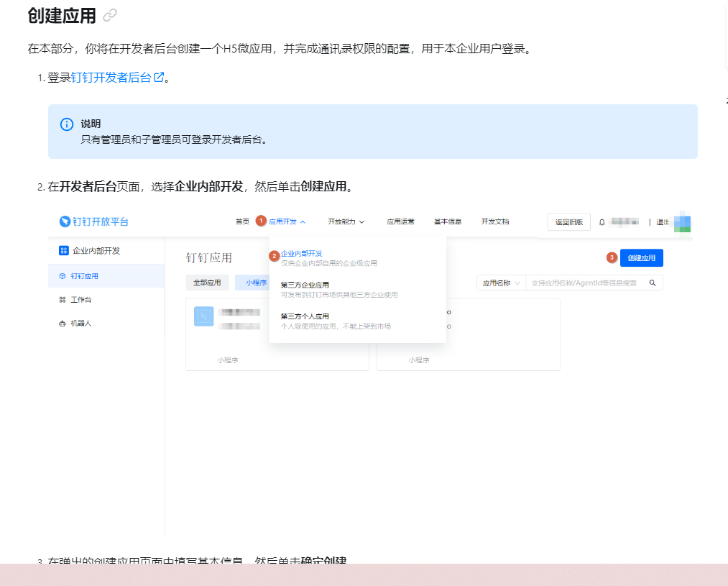This screenshot has width=728, height=586.
Task: Open the 应用开发 dropdown menu
Action: click(x=287, y=222)
